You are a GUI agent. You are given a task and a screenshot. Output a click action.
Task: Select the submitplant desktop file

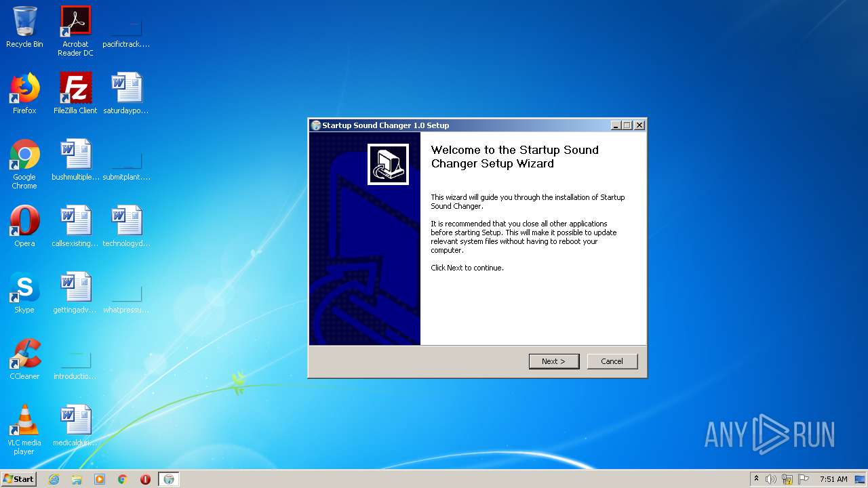(x=126, y=167)
